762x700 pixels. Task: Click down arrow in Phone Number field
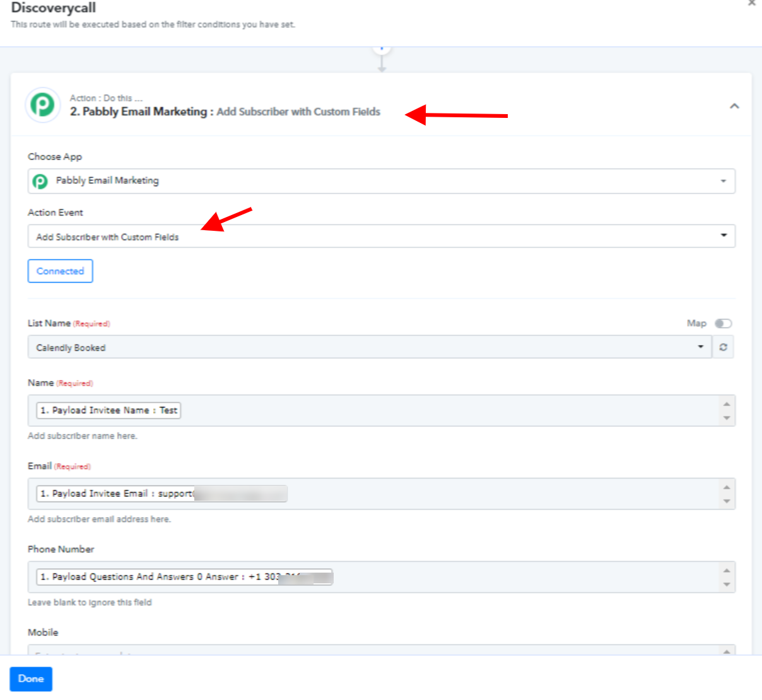pyautogui.click(x=727, y=585)
